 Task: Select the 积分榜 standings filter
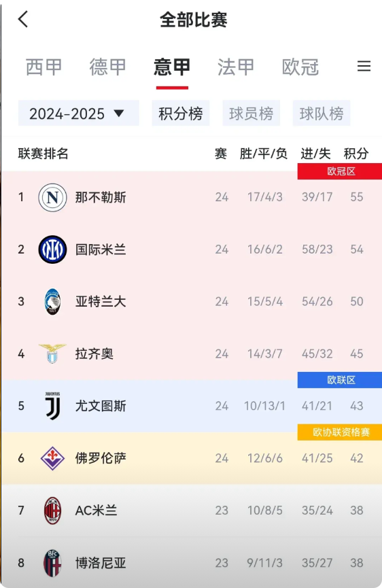click(181, 114)
